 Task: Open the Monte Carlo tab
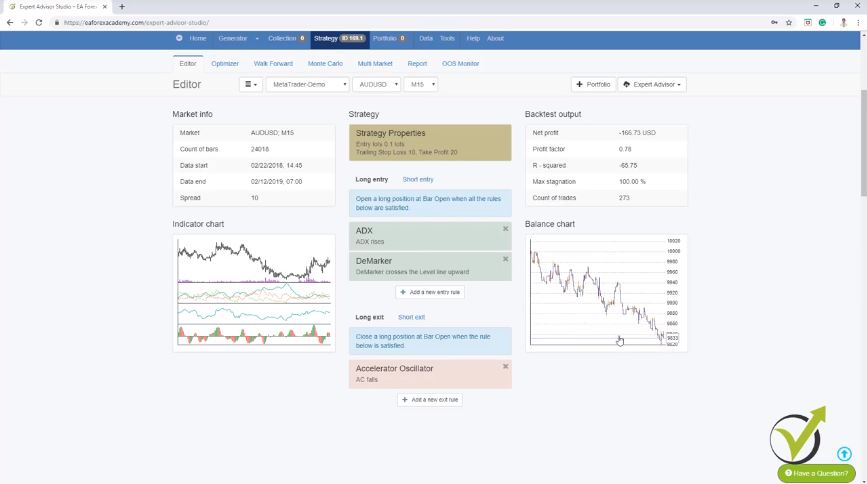[324, 63]
